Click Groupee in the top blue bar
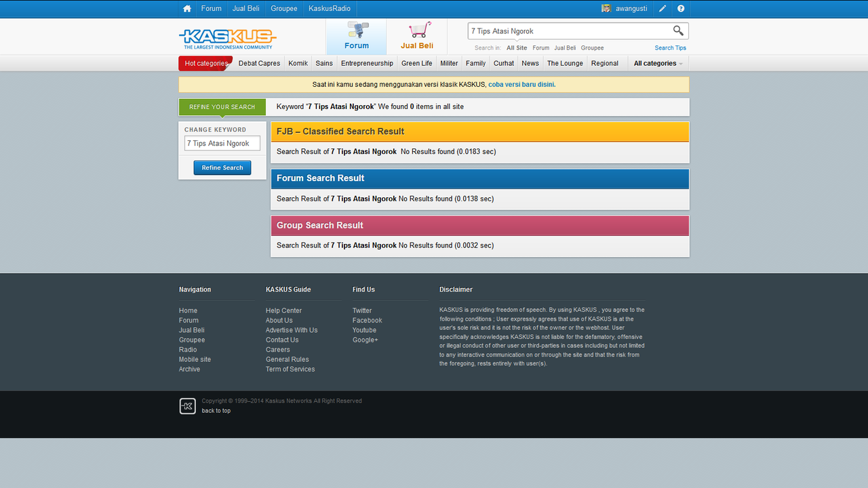Image resolution: width=868 pixels, height=488 pixels. (x=284, y=9)
